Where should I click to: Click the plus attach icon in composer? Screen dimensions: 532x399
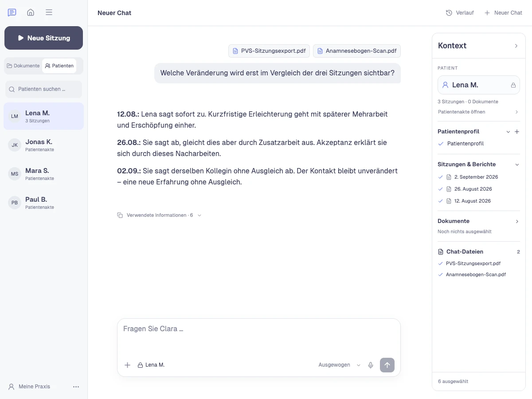pos(127,365)
